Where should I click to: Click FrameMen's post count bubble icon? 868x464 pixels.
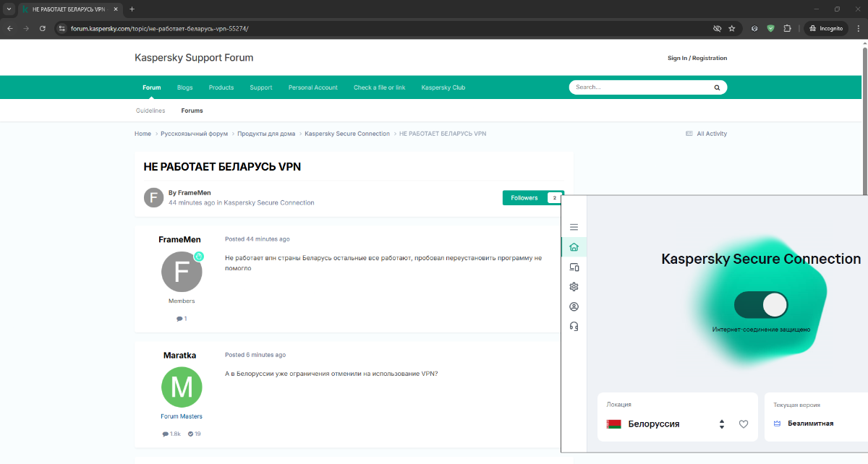pos(179,319)
